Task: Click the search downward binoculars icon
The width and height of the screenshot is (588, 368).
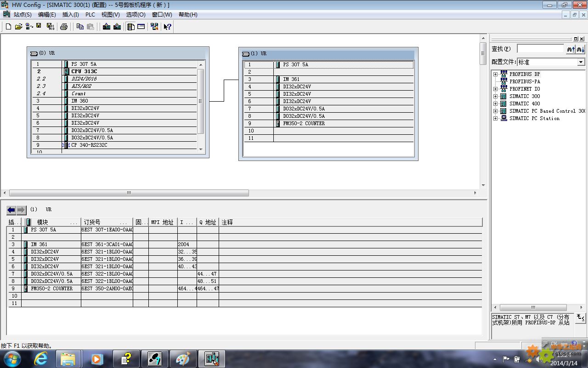Action: pyautogui.click(x=581, y=49)
